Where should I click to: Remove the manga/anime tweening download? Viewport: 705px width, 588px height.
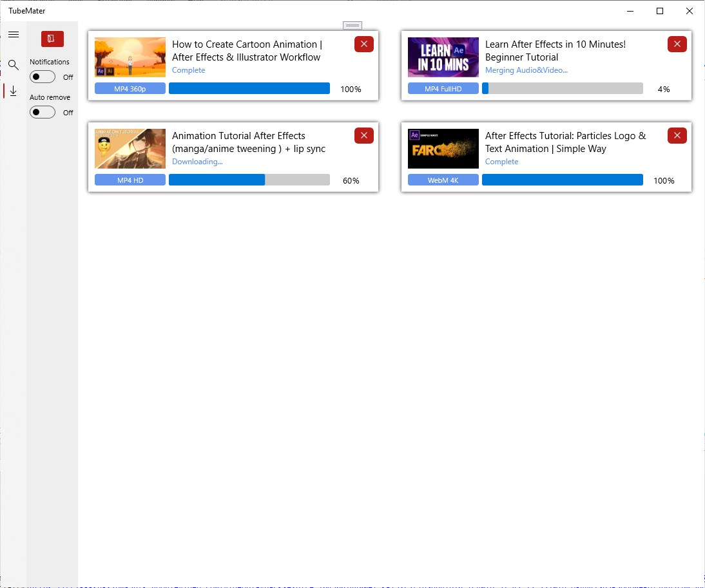363,136
